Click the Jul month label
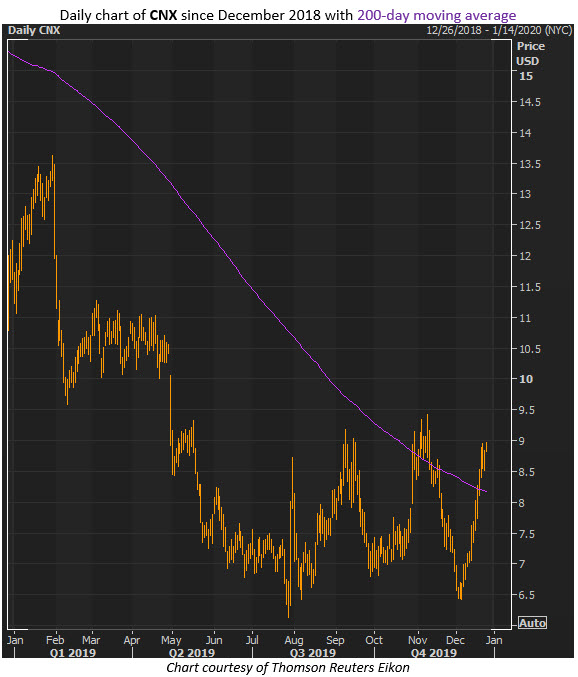The width and height of the screenshot is (578, 677). [x=252, y=640]
